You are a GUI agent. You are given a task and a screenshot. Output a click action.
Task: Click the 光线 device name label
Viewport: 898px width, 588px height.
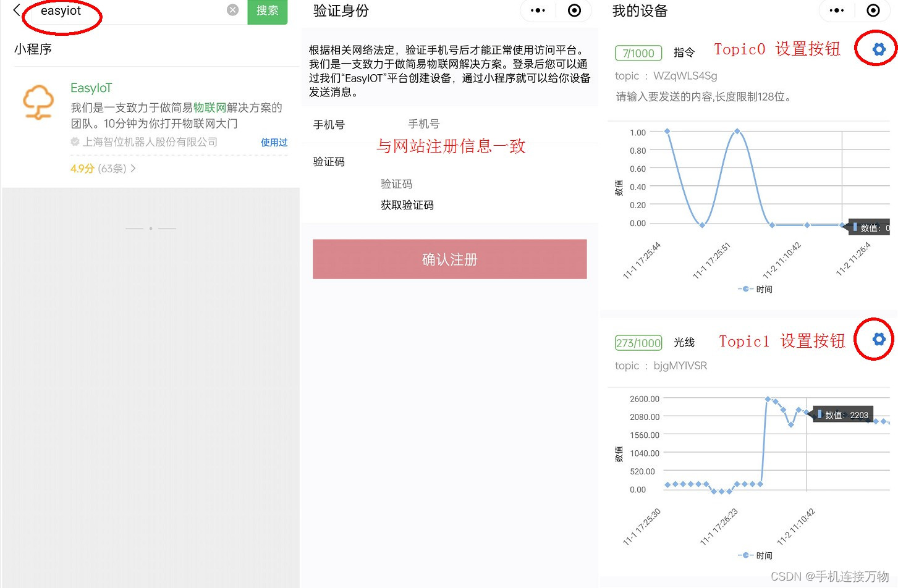point(684,342)
